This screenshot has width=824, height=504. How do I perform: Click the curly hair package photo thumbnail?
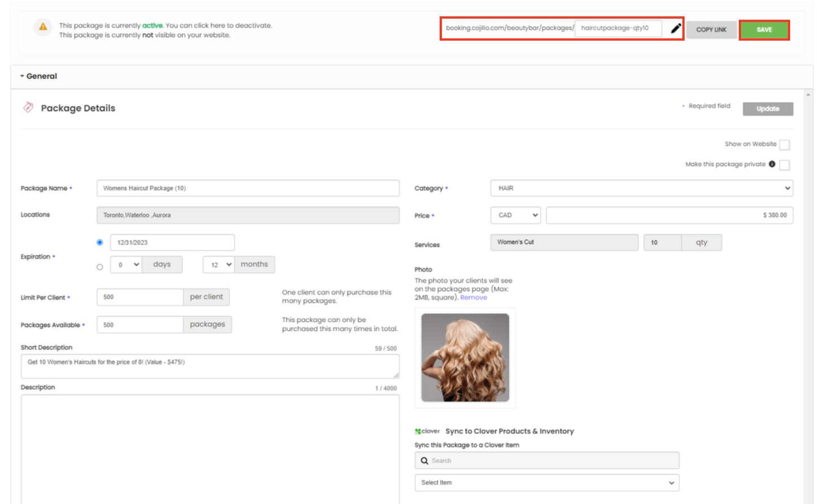click(x=465, y=358)
